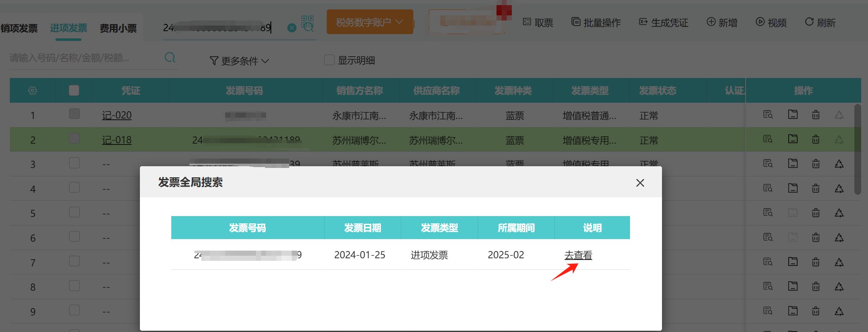Open the QR scan invoice icon
The width and height of the screenshot is (868, 332).
click(x=308, y=23)
